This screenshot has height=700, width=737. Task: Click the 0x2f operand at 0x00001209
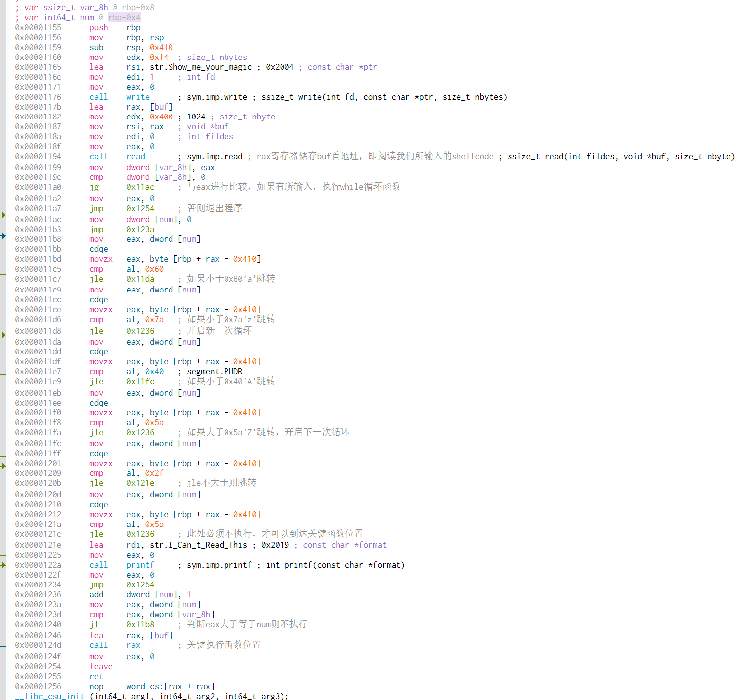point(154,473)
